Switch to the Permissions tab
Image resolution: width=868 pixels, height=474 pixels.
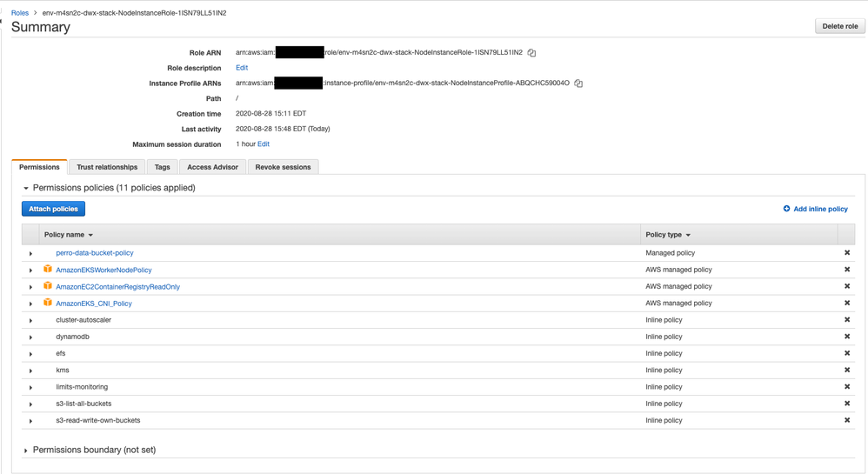click(39, 167)
